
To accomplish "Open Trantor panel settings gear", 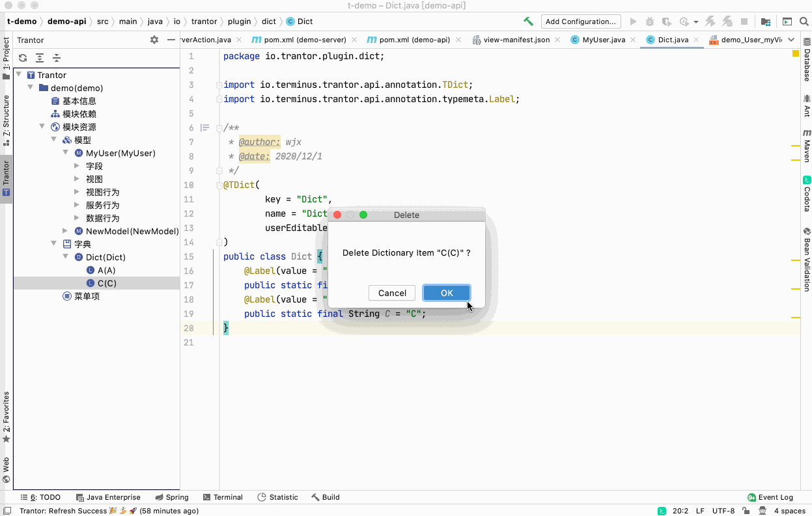I will (154, 40).
